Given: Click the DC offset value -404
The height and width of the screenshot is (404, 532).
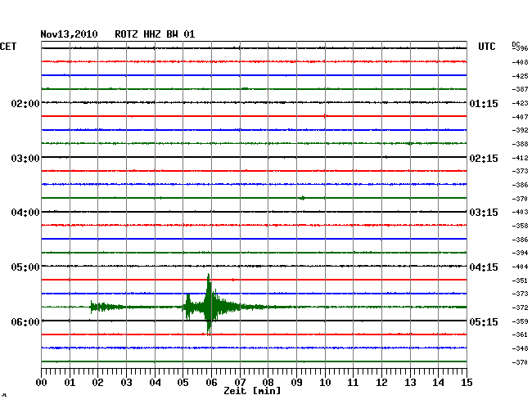Looking at the screenshot, I should click(x=520, y=267).
